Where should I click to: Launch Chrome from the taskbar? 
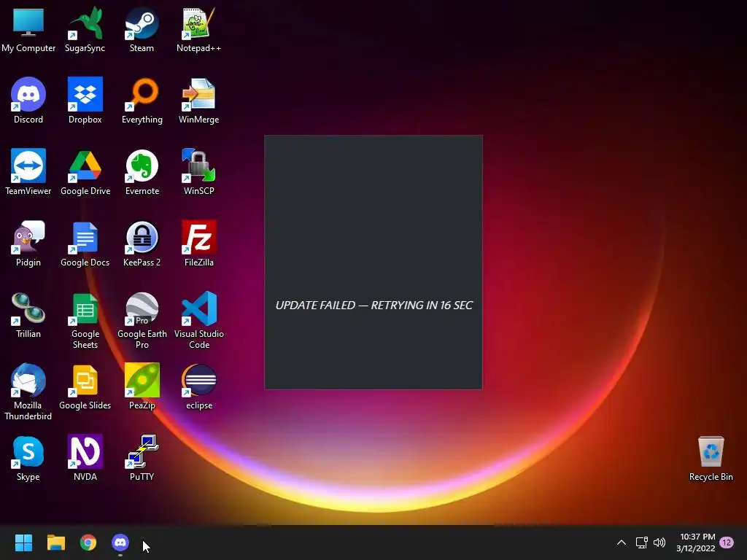(x=88, y=542)
